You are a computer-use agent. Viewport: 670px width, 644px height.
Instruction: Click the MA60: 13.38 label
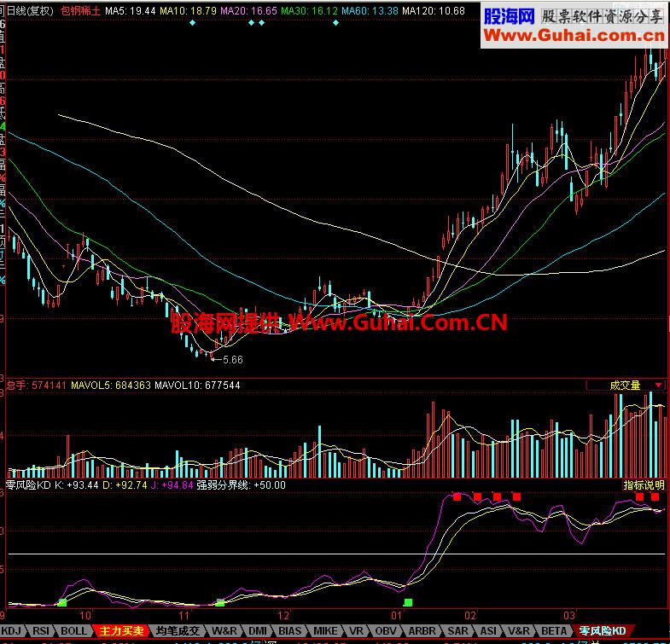pyautogui.click(x=370, y=11)
